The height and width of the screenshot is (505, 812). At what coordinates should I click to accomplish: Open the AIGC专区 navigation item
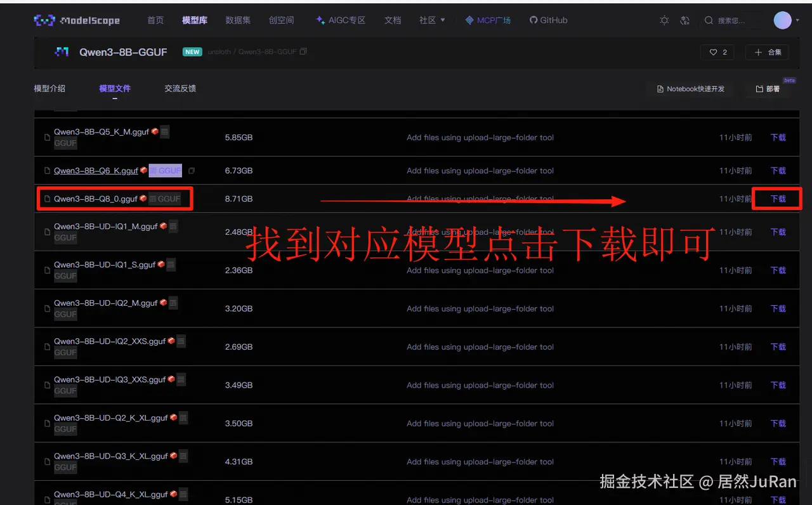pyautogui.click(x=341, y=20)
